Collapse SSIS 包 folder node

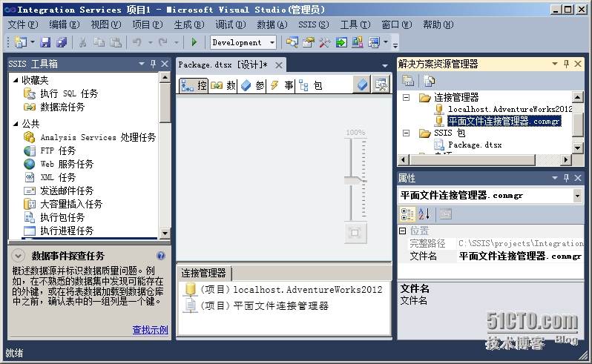pos(406,133)
